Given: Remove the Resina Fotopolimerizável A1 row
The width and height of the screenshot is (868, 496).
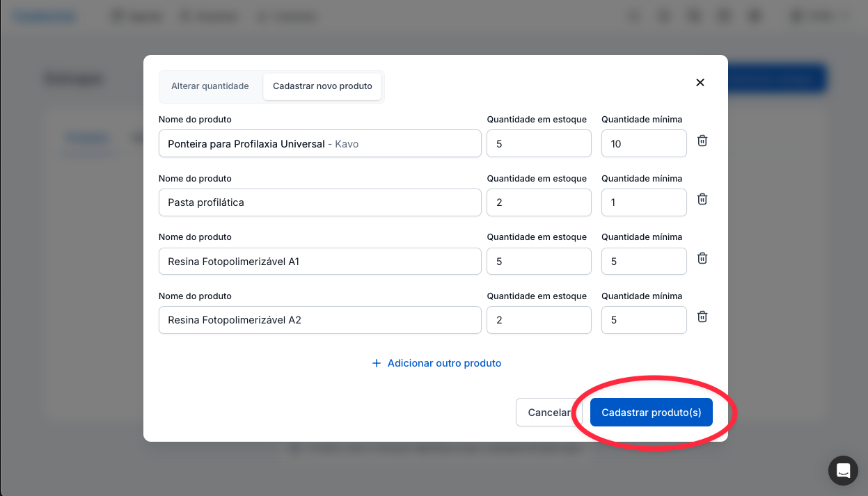Looking at the screenshot, I should click(x=702, y=259).
